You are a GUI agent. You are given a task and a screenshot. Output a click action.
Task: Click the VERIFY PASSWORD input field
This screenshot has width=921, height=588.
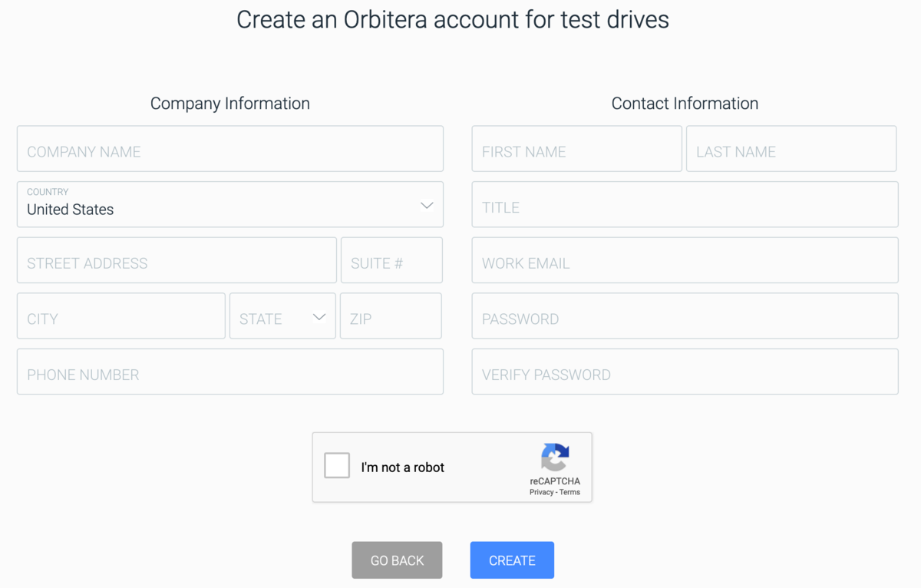[x=685, y=372]
